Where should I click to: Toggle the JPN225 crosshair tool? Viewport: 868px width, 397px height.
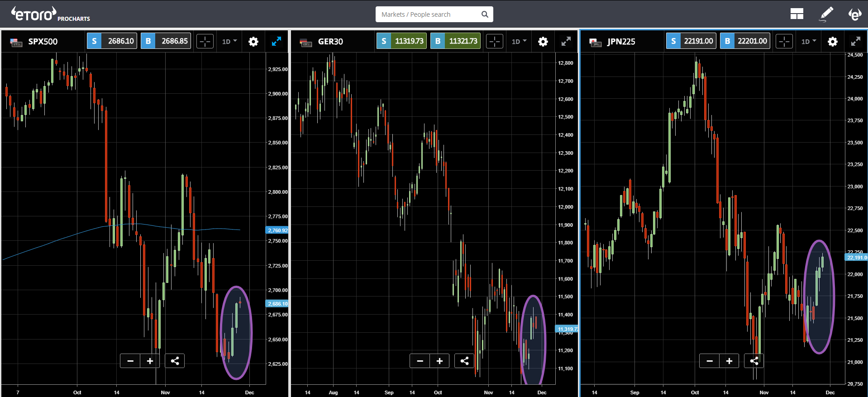point(784,42)
